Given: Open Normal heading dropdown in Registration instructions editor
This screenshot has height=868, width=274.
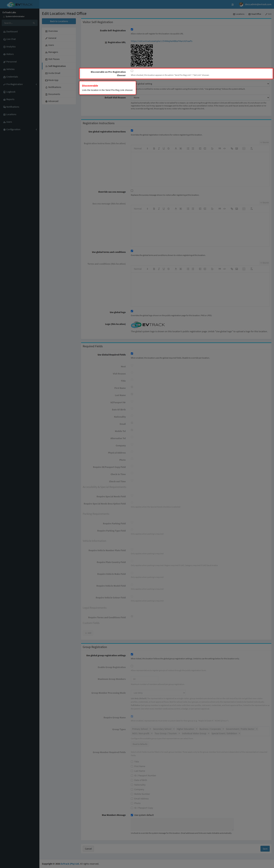Looking at the screenshot, I should click(x=141, y=149).
